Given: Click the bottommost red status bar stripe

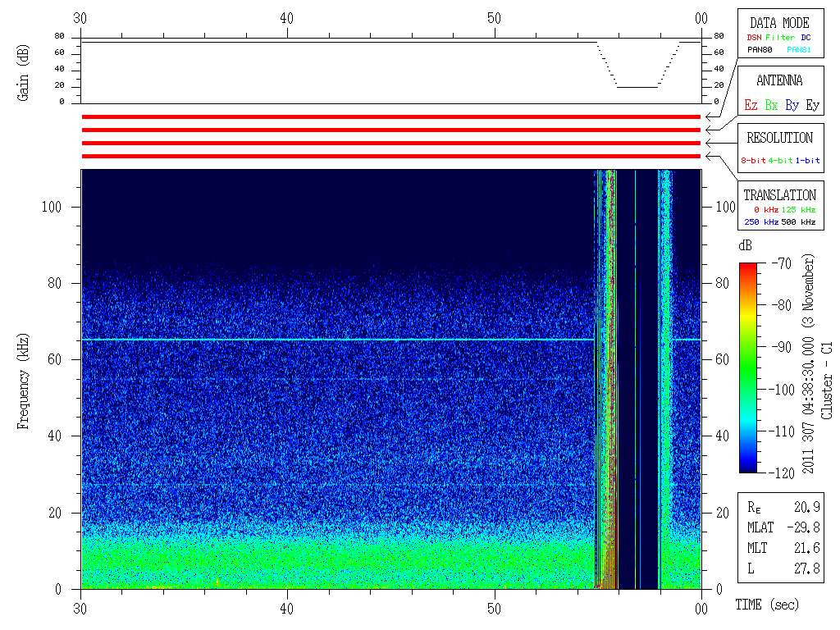Looking at the screenshot, I should tap(390, 156).
